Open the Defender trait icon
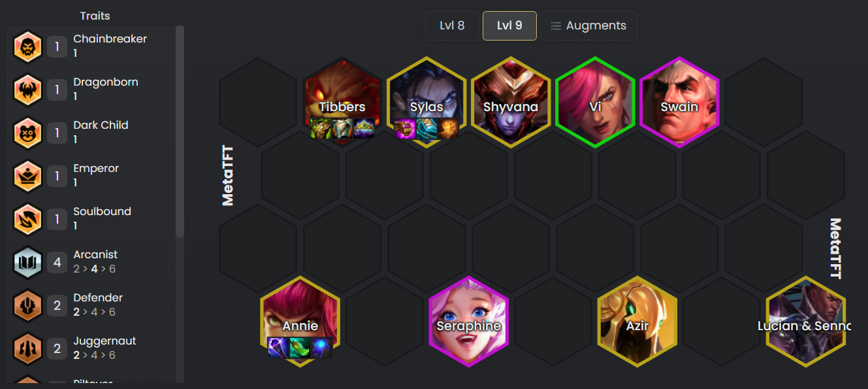The image size is (868, 389). [x=27, y=306]
